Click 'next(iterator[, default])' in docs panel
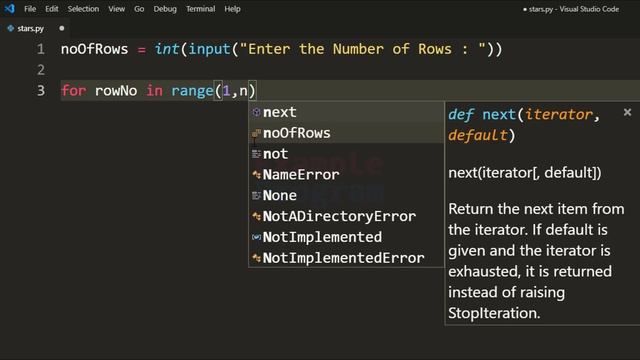640x360 pixels. coord(524,173)
